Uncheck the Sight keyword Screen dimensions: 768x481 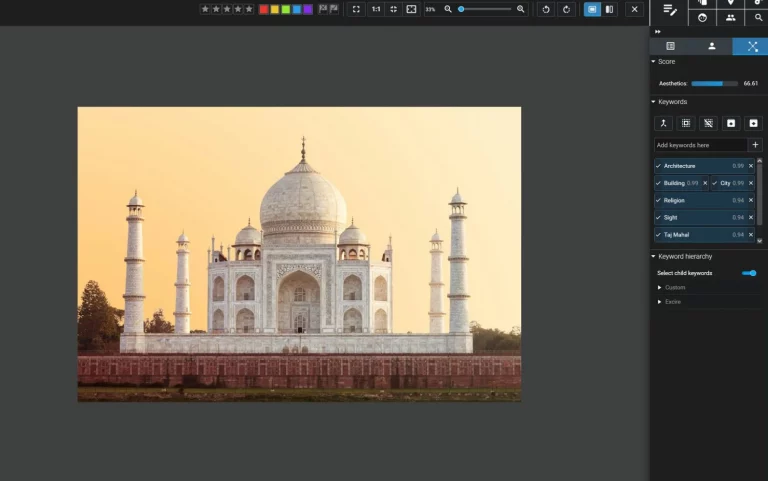(658, 217)
